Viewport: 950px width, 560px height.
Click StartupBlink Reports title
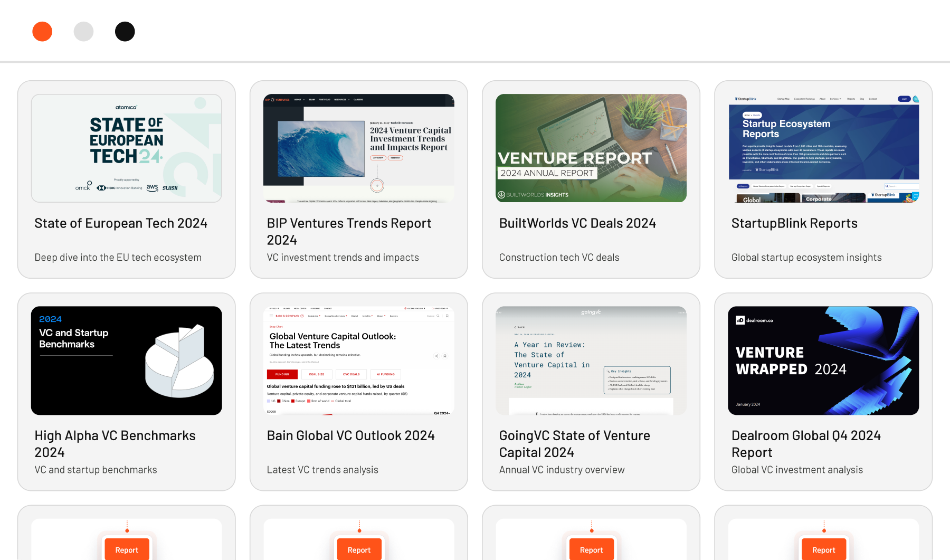[794, 223]
